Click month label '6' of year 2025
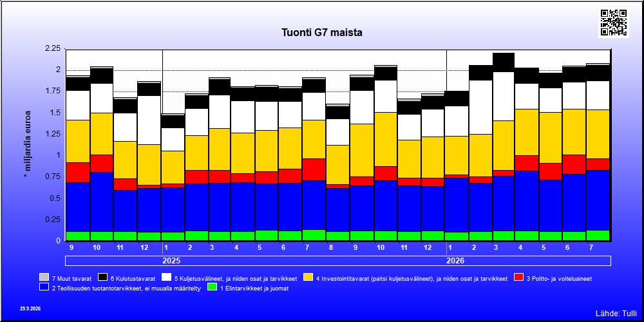Screen dimensions: 644x322 tap(283, 248)
